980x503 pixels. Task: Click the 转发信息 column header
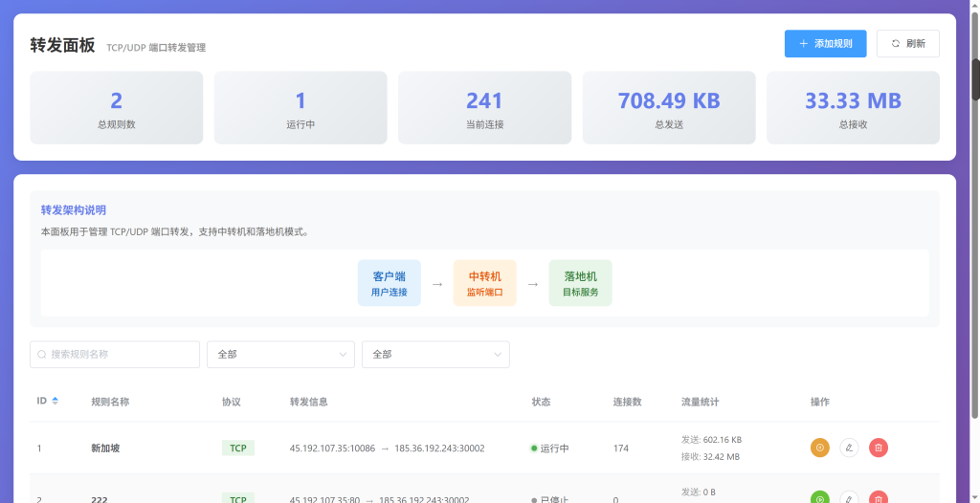309,402
